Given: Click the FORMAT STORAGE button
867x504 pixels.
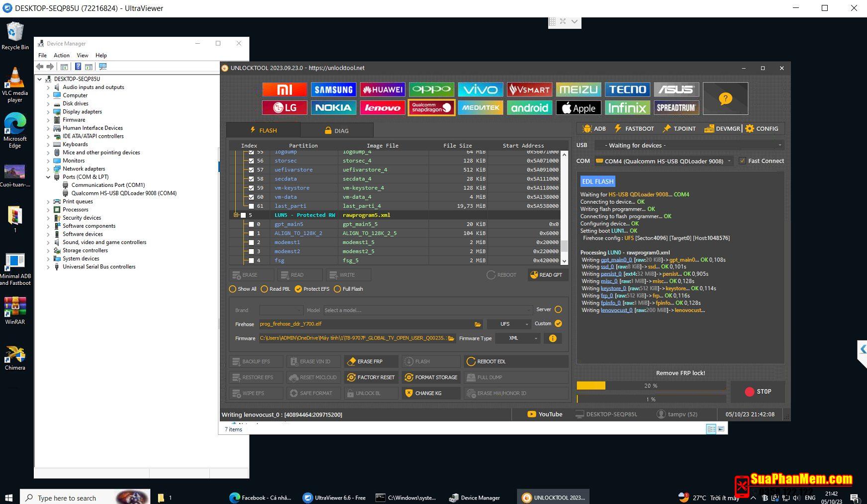Looking at the screenshot, I should (x=431, y=377).
